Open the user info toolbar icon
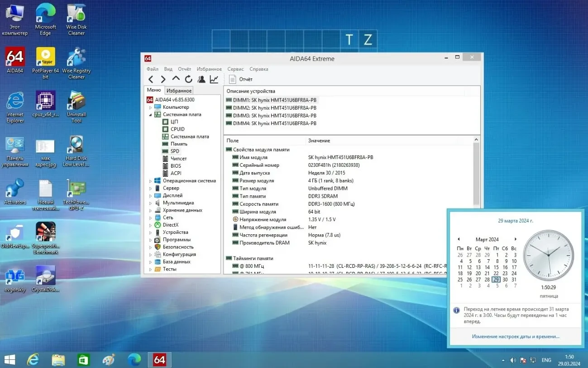Screen dimensions: 588x368 click(x=201, y=79)
